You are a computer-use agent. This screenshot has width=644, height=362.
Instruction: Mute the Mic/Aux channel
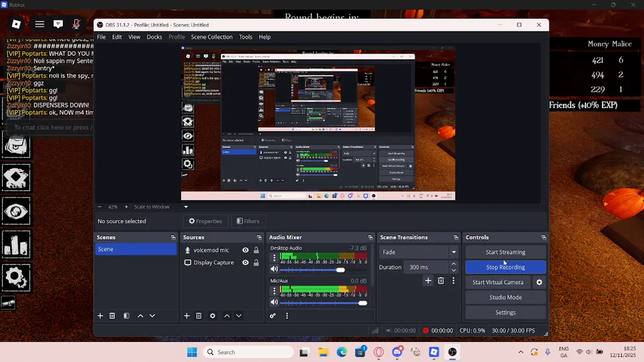click(x=274, y=303)
